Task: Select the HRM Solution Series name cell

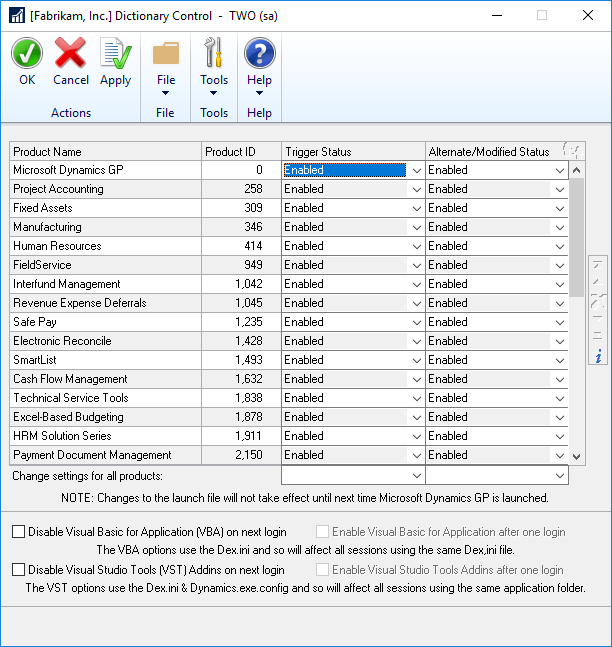Action: tap(106, 436)
